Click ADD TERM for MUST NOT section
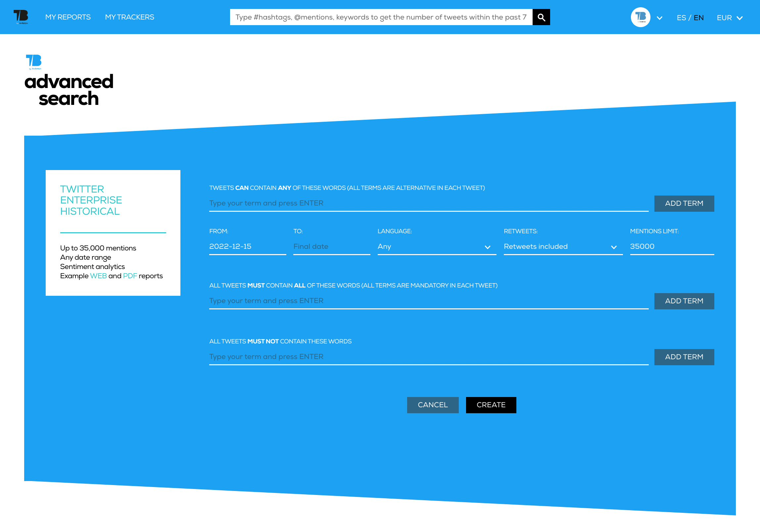Image resolution: width=760 pixels, height=532 pixels. (684, 357)
